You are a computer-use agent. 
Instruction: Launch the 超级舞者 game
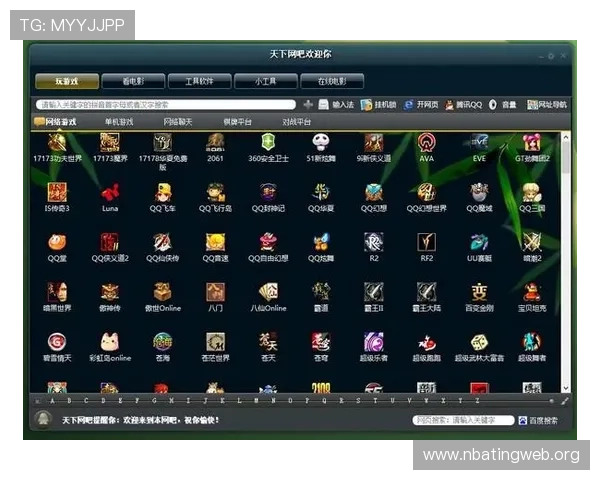532,347
